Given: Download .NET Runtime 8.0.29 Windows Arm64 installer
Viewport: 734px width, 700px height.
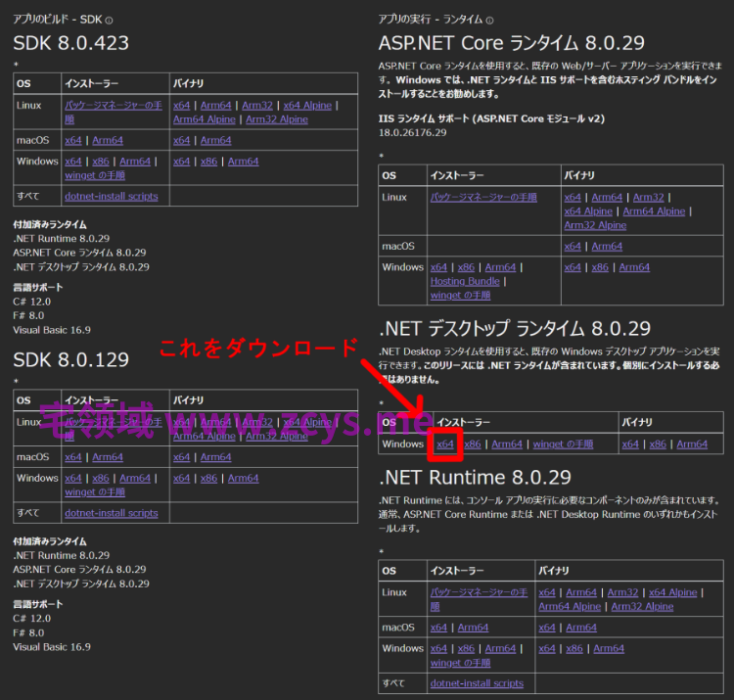Looking at the screenshot, I should [500, 649].
